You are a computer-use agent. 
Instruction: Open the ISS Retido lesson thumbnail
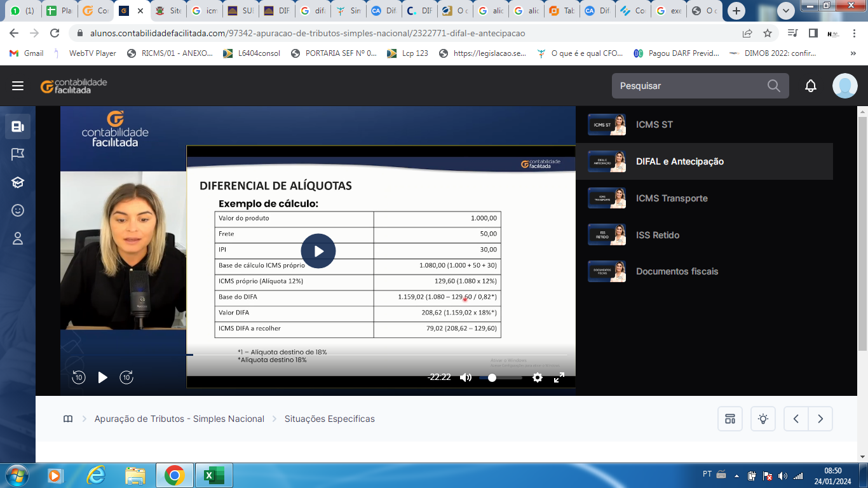[x=607, y=235]
